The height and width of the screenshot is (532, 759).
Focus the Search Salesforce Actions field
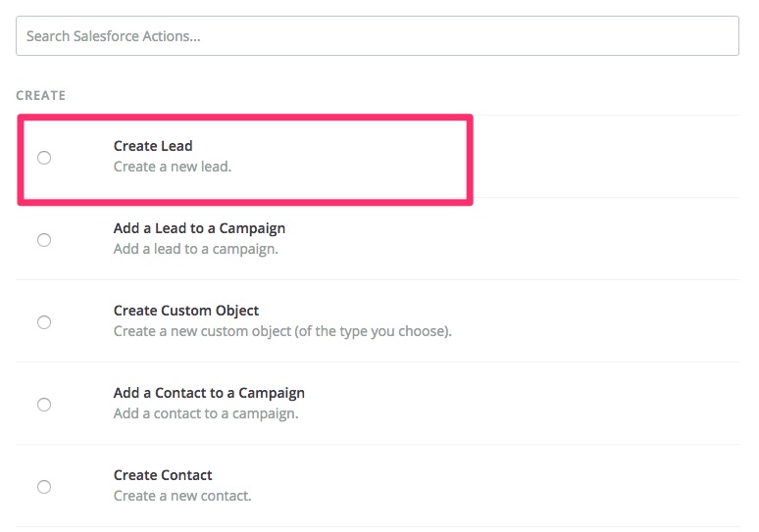[x=378, y=36]
